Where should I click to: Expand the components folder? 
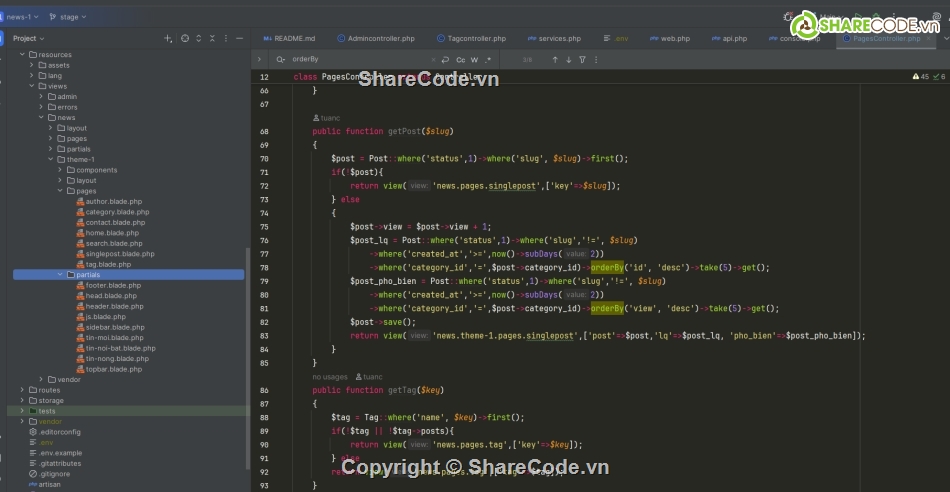click(x=60, y=170)
